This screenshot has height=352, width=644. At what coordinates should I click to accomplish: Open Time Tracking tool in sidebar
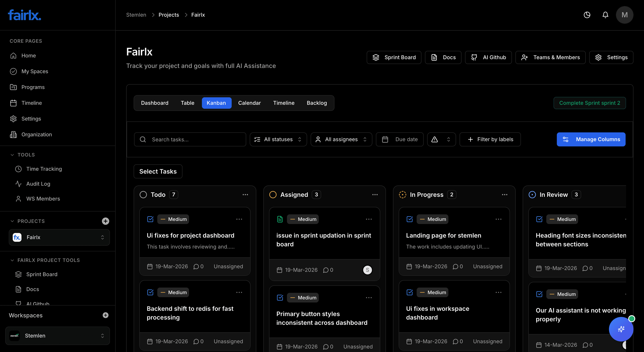[44, 169]
